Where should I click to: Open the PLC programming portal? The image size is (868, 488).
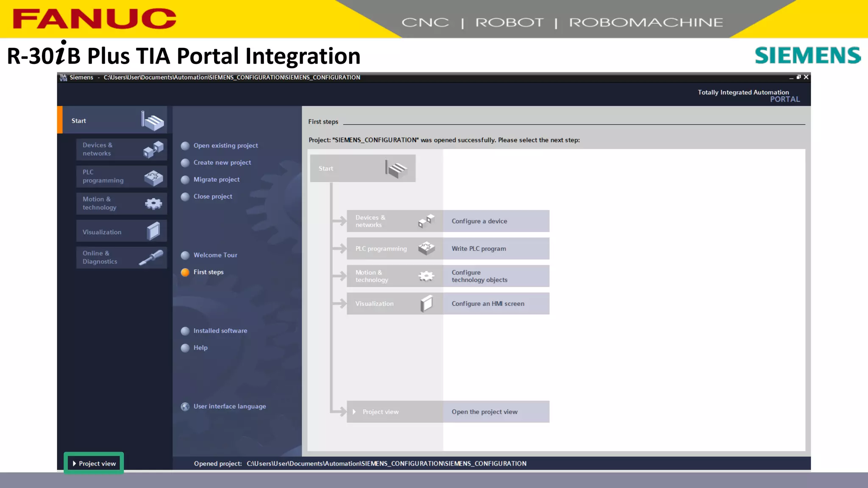(122, 177)
